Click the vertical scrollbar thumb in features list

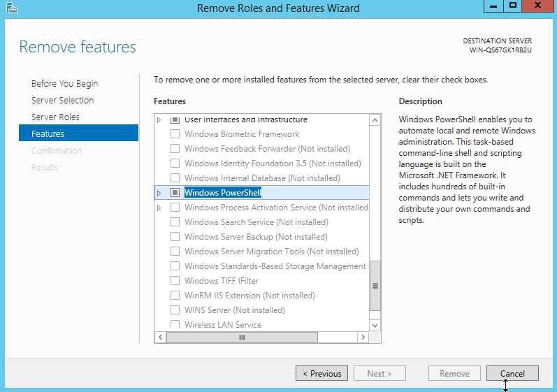point(375,285)
